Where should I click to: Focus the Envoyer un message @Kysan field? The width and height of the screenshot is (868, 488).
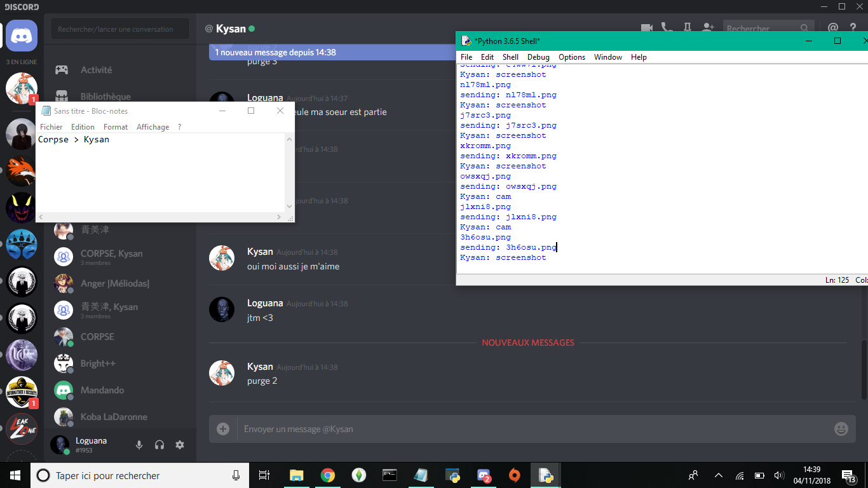pyautogui.click(x=534, y=429)
